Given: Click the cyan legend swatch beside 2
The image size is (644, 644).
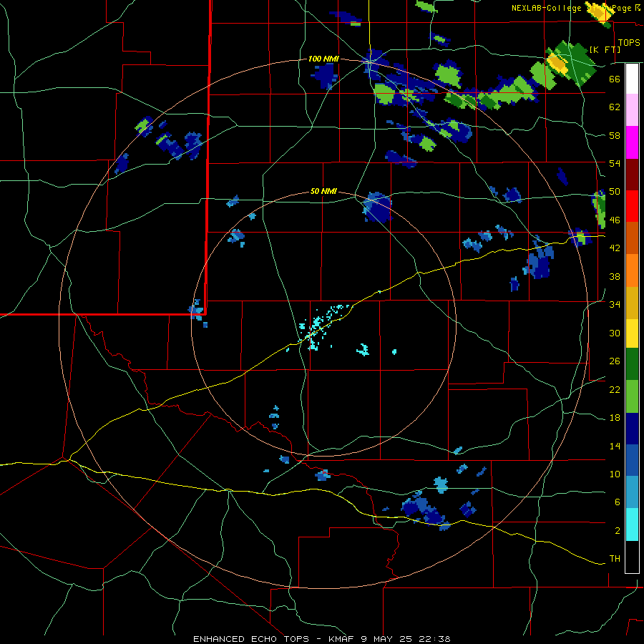Looking at the screenshot, I should pyautogui.click(x=632, y=525).
